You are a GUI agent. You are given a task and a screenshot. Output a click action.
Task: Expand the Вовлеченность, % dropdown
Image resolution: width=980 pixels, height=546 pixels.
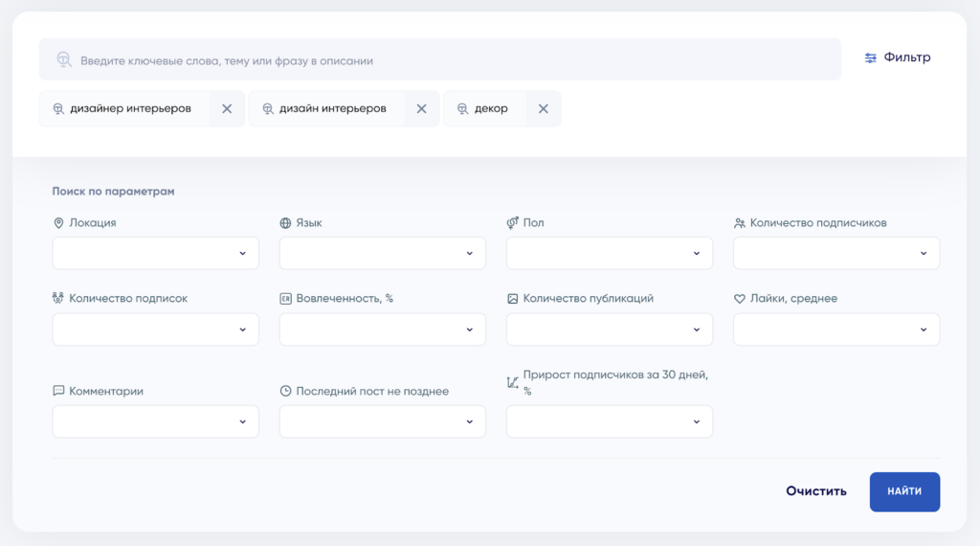point(383,330)
